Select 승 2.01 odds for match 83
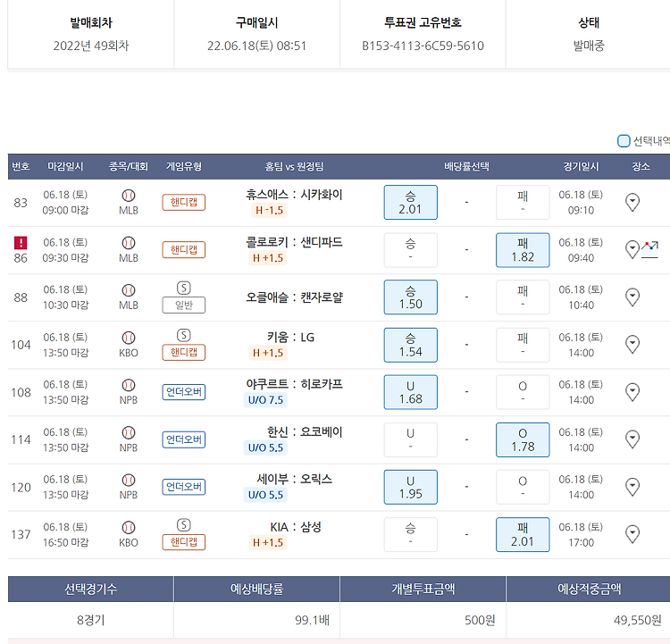The width and height of the screenshot is (670, 644). (x=410, y=203)
